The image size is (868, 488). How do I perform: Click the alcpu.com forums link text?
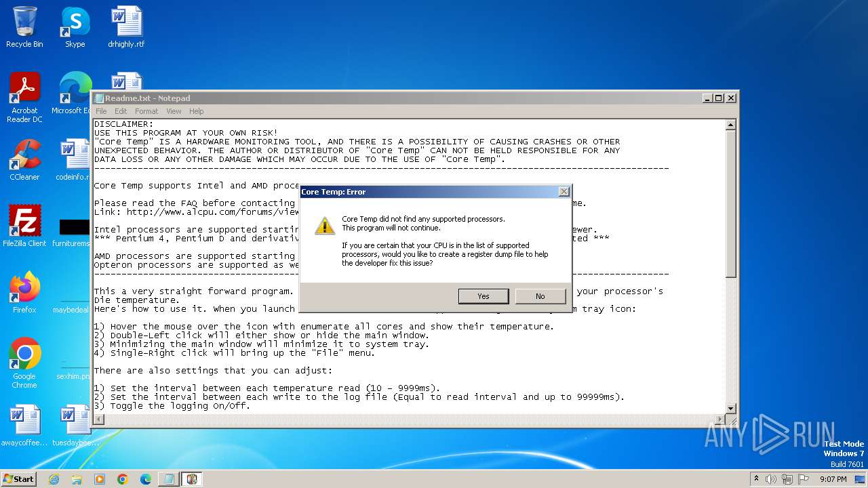pos(212,212)
